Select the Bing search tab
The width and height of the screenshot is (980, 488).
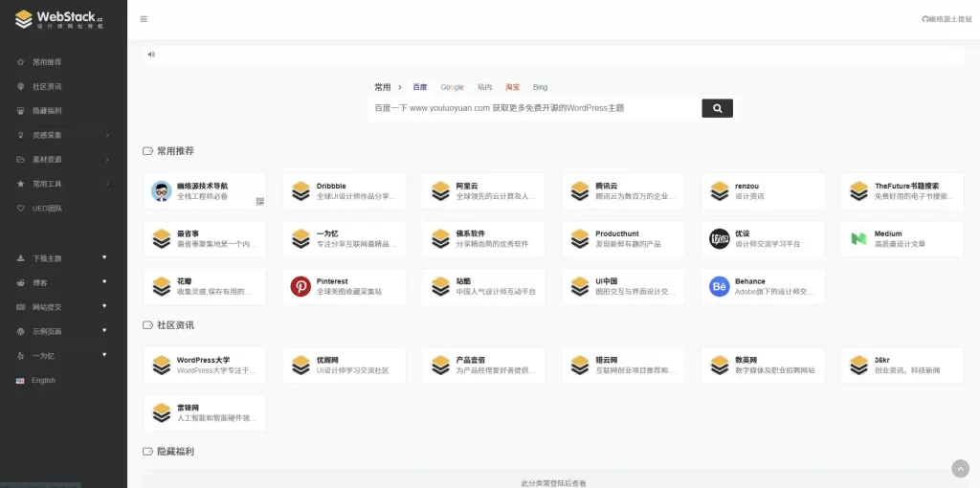click(540, 87)
